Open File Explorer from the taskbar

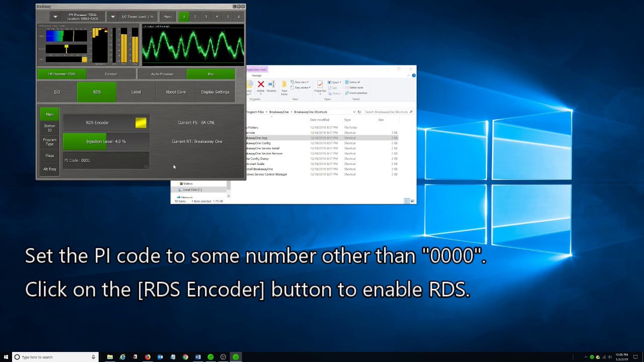click(110, 357)
